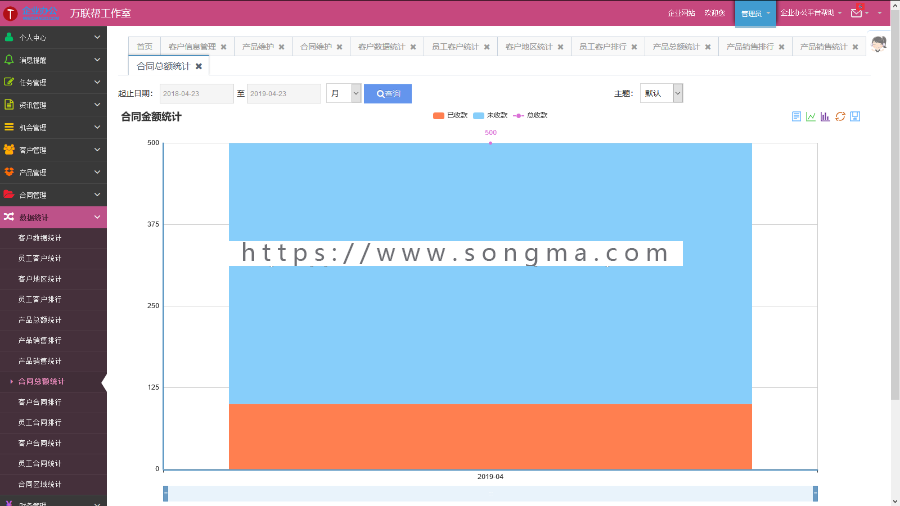Switch the chart to bar view
This screenshot has height=506, width=900.
[x=825, y=116]
